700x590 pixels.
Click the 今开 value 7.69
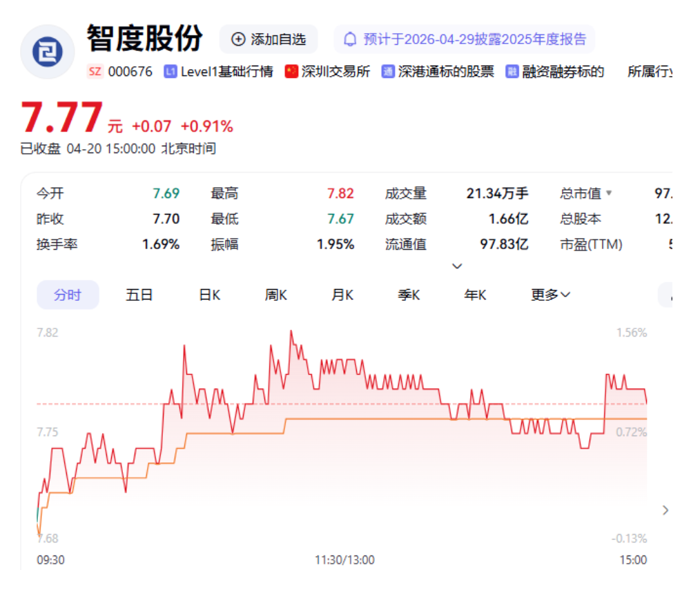tap(166, 193)
